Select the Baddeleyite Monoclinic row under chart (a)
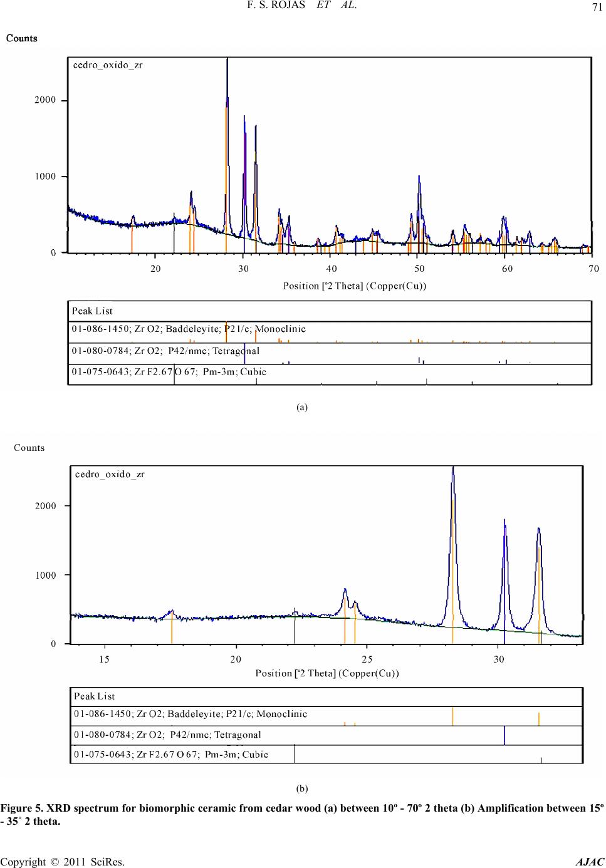The height and width of the screenshot is (868, 606). (330, 332)
